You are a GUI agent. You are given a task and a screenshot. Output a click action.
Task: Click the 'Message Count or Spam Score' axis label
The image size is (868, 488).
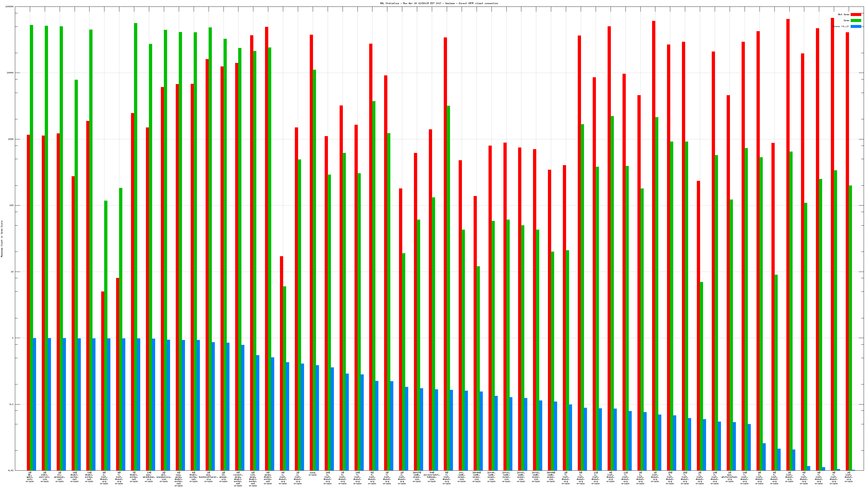pyautogui.click(x=2, y=239)
